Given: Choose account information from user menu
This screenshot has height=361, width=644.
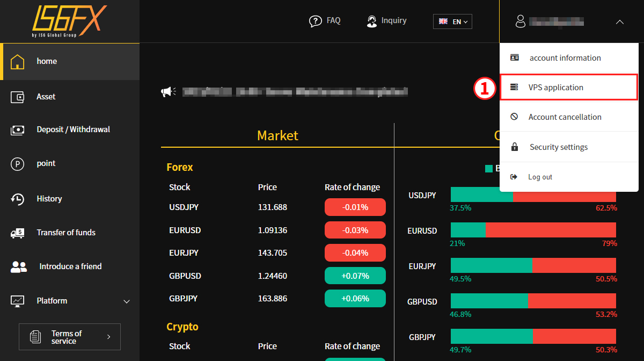Looking at the screenshot, I should coord(569,58).
